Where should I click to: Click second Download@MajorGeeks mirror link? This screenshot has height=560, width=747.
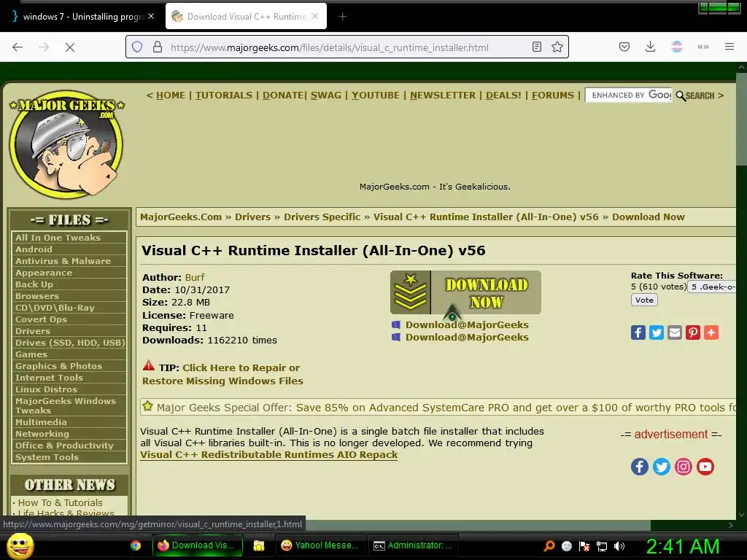pyautogui.click(x=467, y=337)
